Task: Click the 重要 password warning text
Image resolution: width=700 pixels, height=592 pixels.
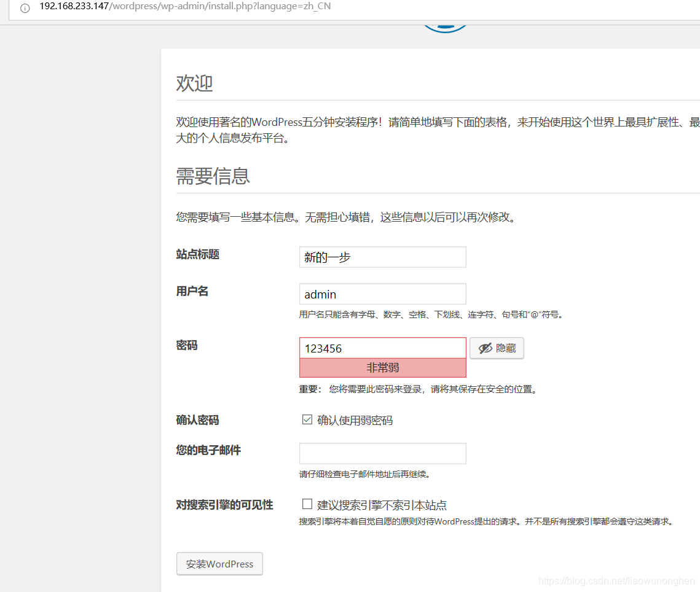Action: 419,389
